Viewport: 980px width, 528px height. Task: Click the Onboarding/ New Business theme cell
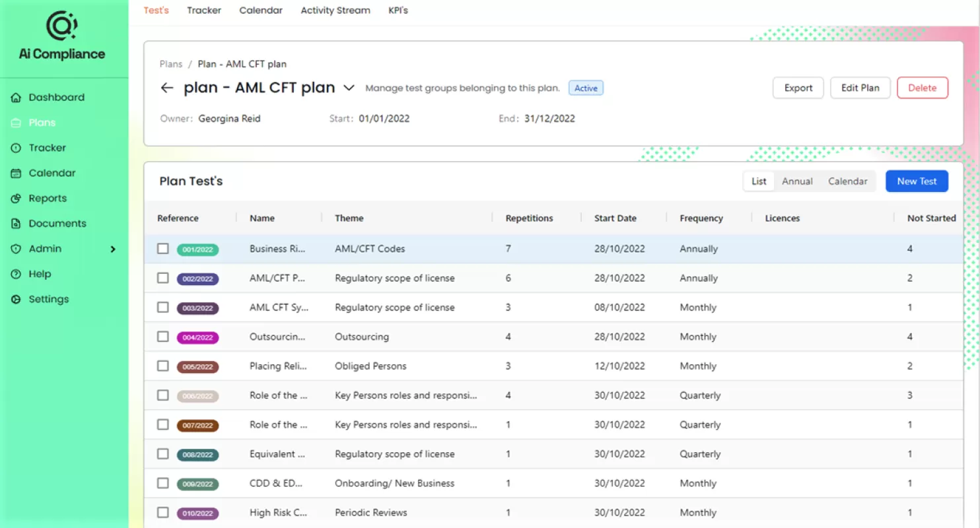point(395,483)
